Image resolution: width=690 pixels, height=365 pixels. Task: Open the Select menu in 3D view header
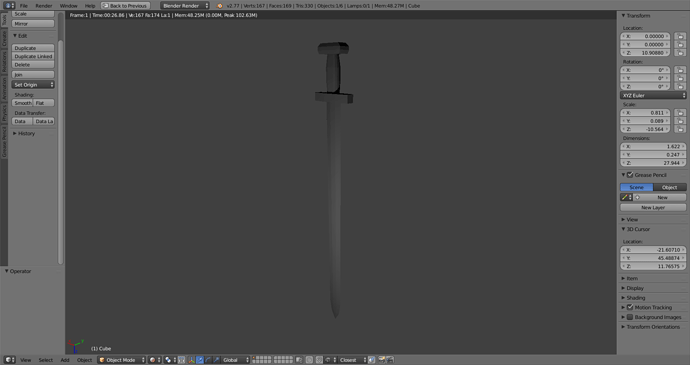click(45, 360)
